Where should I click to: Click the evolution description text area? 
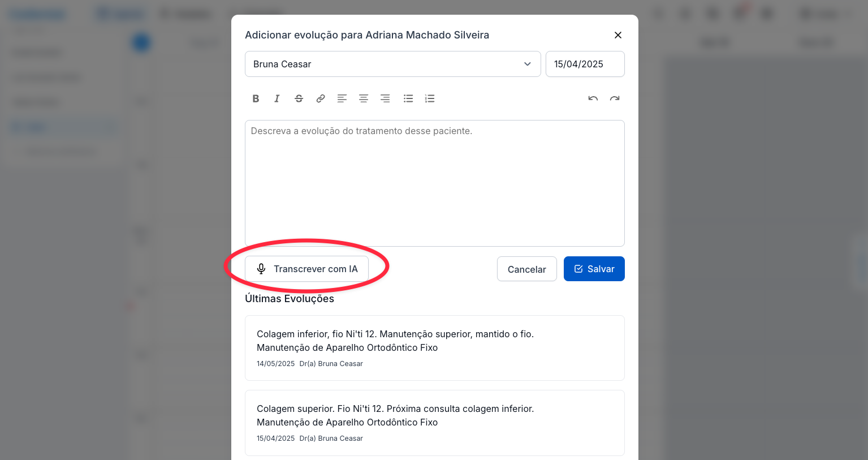[x=434, y=183]
